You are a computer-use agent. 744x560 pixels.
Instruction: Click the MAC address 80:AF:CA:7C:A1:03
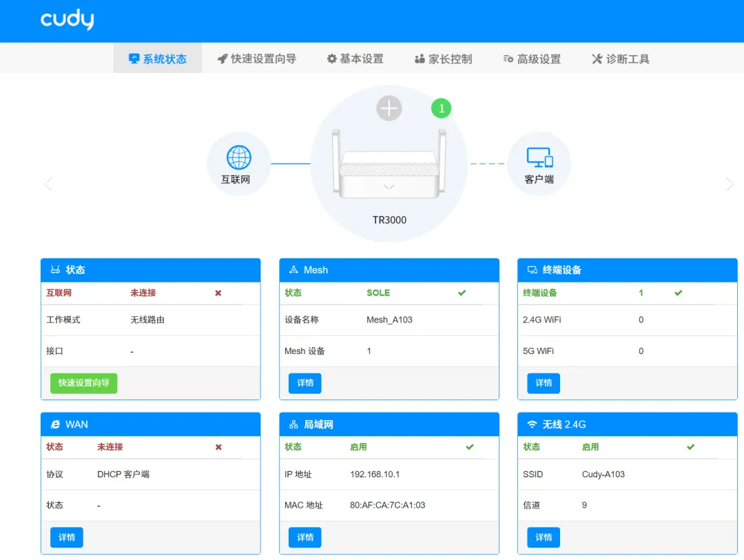point(388,505)
